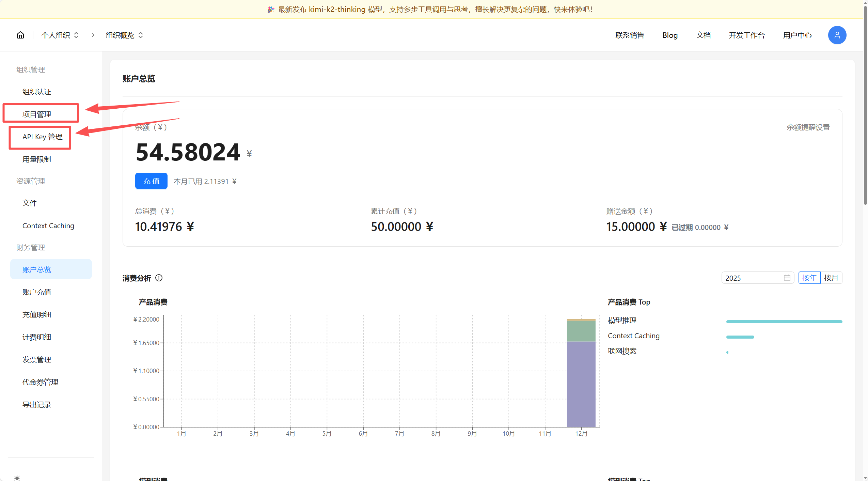Image resolution: width=868 pixels, height=481 pixels.
Task: Click the page's vertical scrollbar
Action: [x=865, y=102]
